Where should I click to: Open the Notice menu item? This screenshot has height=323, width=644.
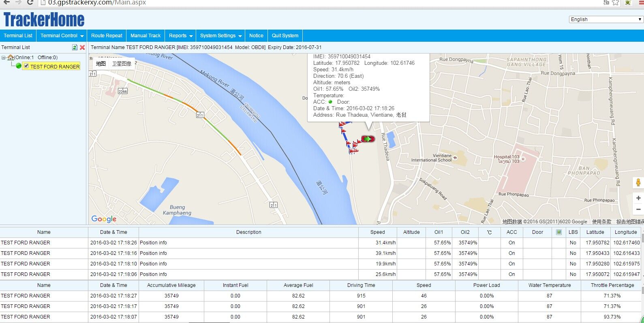pyautogui.click(x=256, y=36)
